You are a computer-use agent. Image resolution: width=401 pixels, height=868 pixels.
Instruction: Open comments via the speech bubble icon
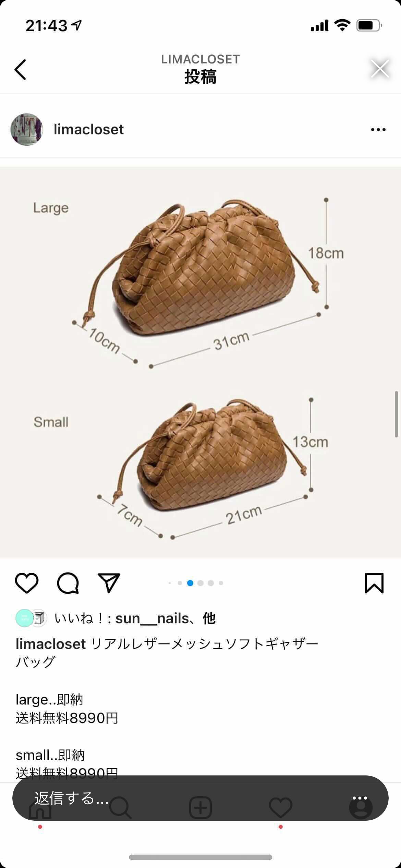pyautogui.click(x=68, y=583)
